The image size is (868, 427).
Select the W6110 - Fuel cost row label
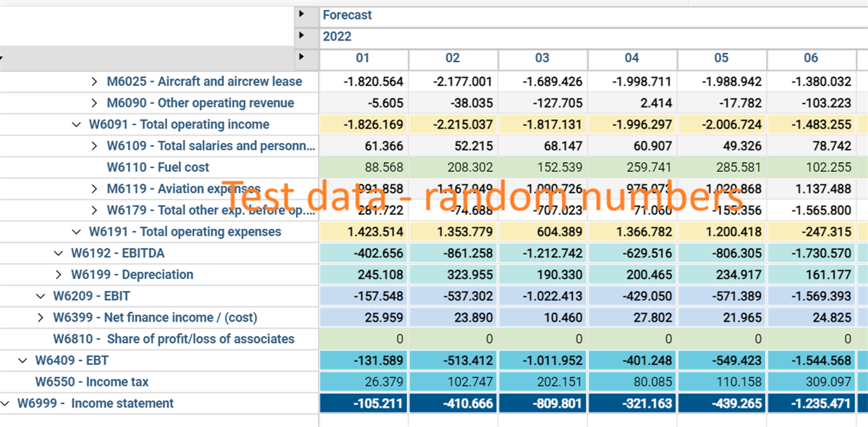(158, 168)
